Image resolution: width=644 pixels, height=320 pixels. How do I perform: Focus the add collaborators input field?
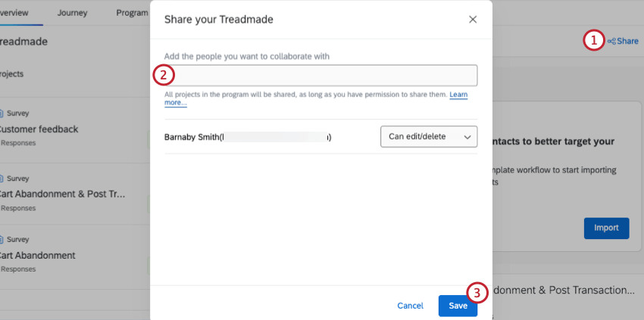(320, 76)
